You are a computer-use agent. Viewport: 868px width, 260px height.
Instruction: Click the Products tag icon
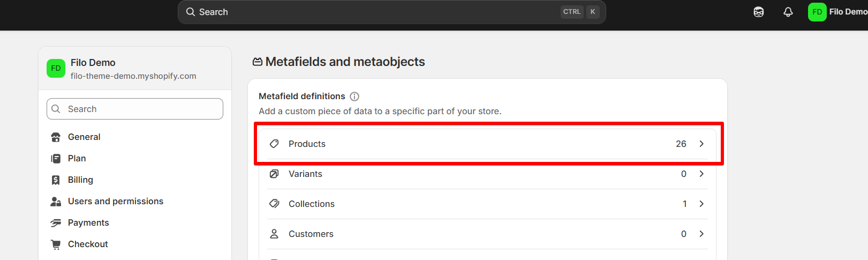274,144
